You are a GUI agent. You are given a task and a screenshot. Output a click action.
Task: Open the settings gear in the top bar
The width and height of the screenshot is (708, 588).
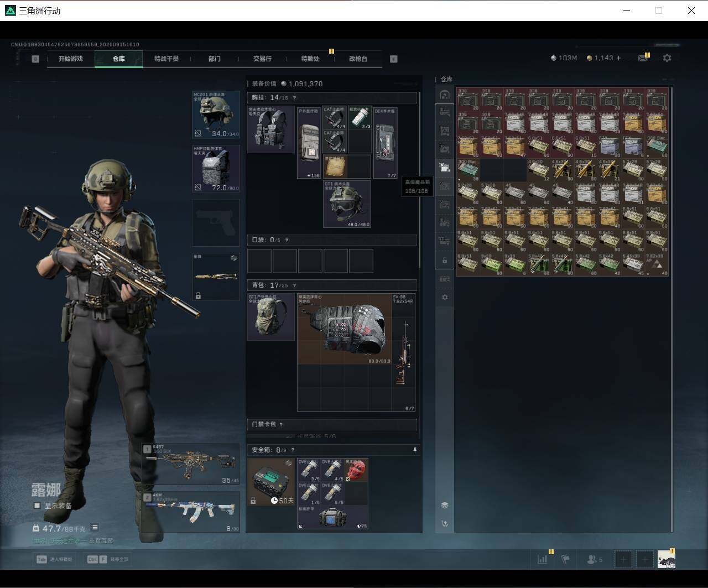click(667, 58)
